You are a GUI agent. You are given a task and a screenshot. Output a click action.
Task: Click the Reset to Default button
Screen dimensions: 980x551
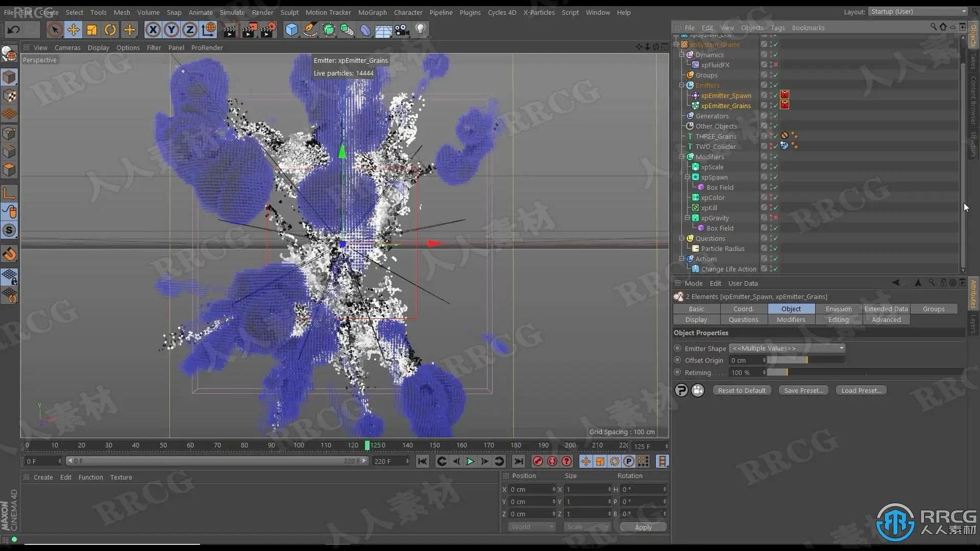741,390
